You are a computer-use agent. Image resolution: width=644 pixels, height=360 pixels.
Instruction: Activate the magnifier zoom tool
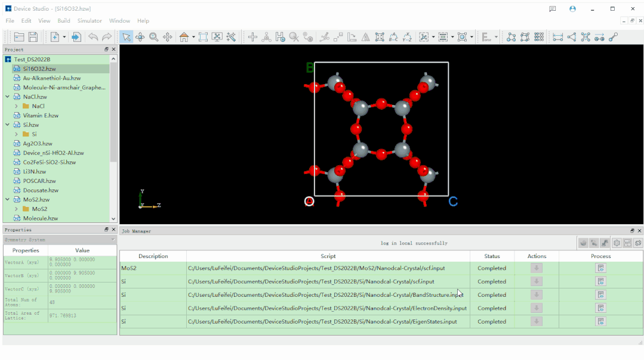coord(154,37)
